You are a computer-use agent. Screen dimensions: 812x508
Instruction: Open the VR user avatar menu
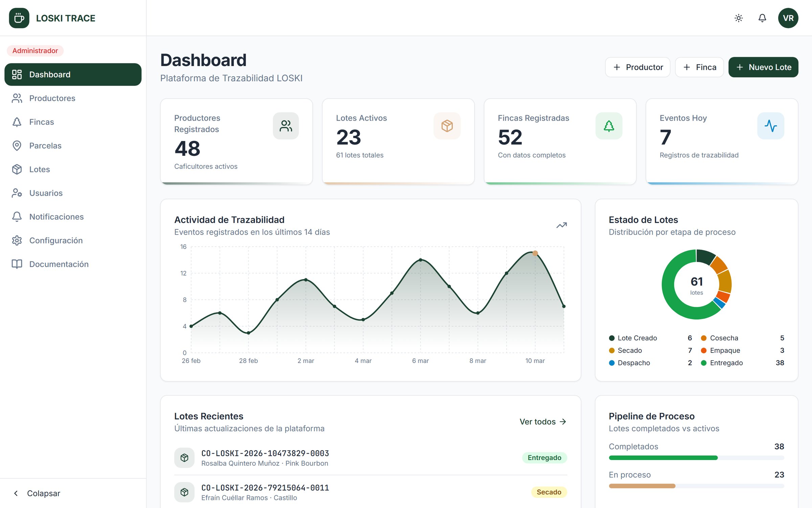(x=788, y=18)
